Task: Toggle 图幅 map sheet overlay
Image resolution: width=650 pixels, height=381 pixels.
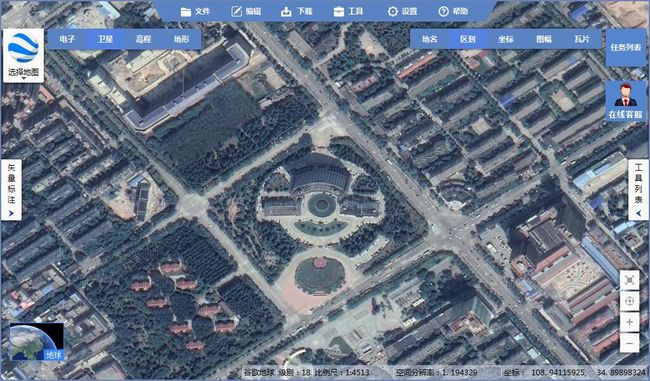Action: pos(544,39)
